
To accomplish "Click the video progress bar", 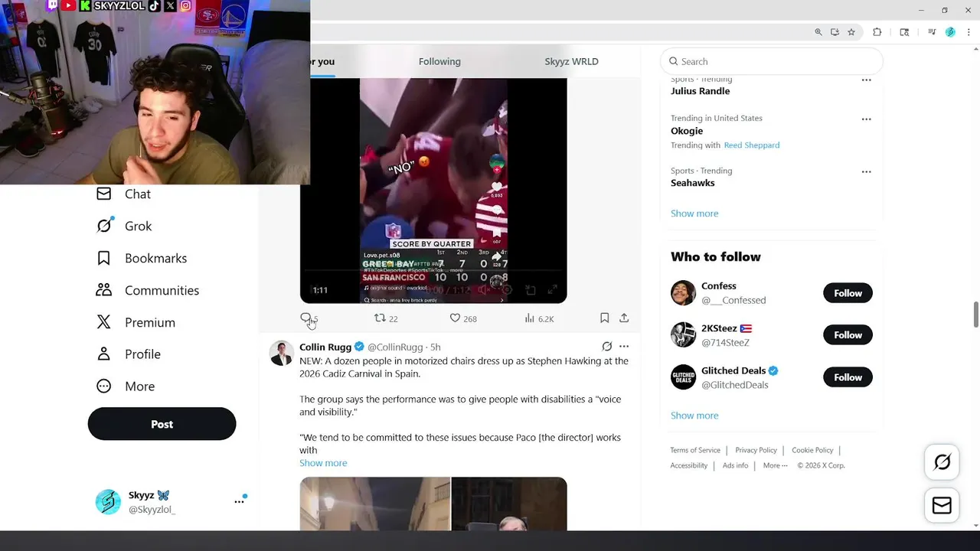I will (433, 270).
